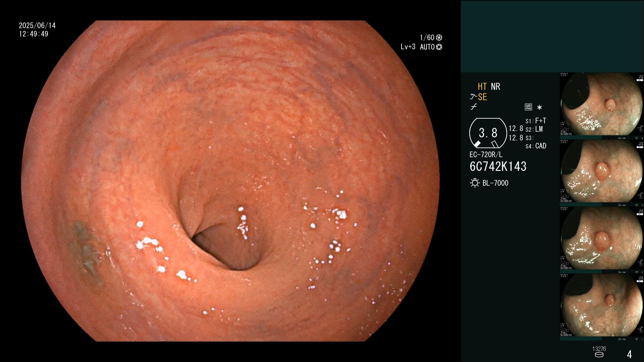Open the fourth captured polyp thumbnail
Image resolution: width=644 pixels, height=362 pixels.
click(x=602, y=307)
